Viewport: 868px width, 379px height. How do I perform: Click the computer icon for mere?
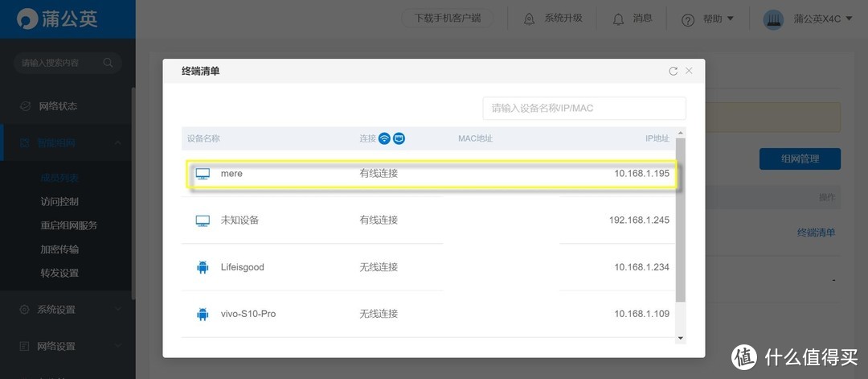(x=203, y=174)
